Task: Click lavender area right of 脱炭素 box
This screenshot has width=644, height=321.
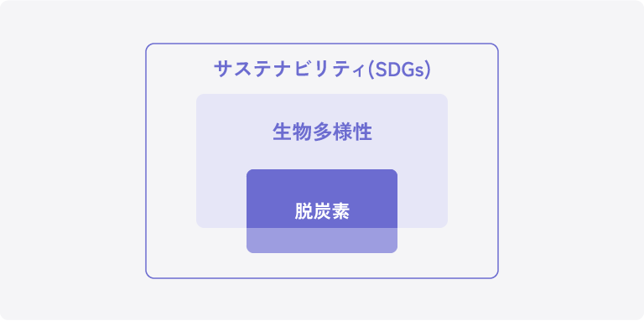Action: (x=423, y=199)
